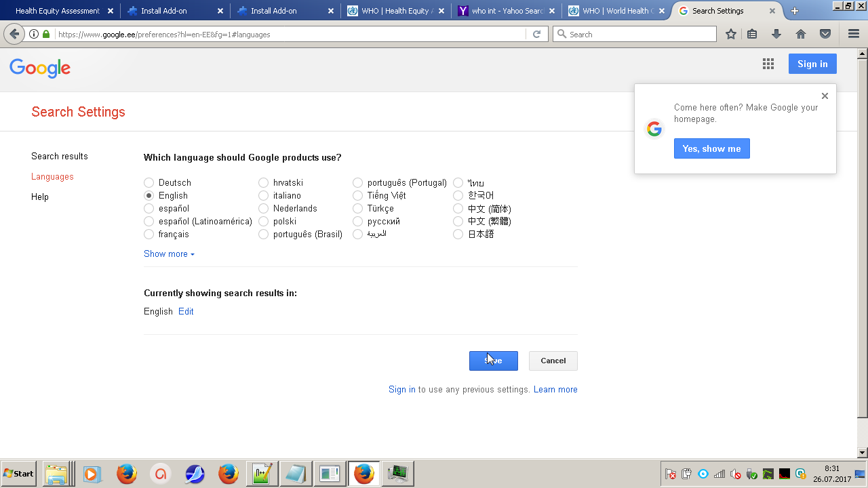Click the blue Sign in button
This screenshot has height=488, width=868.
tap(812, 64)
